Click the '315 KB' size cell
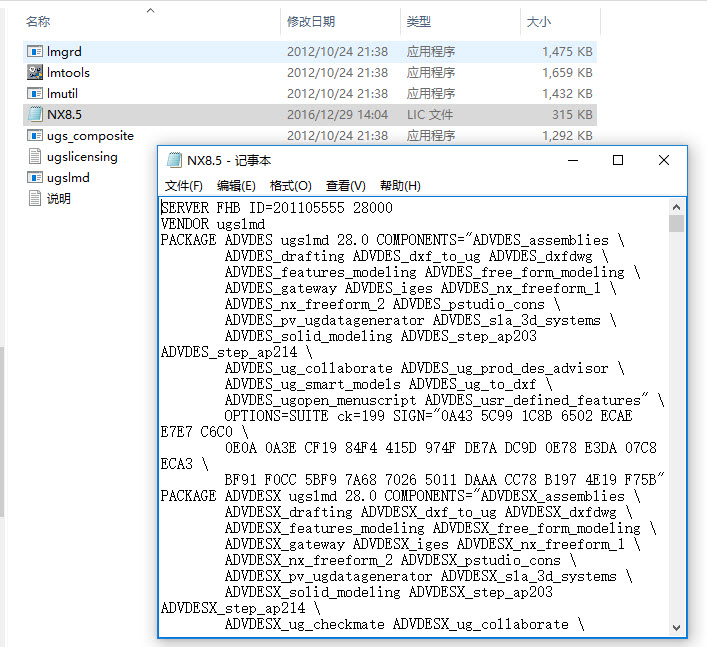 coord(572,115)
